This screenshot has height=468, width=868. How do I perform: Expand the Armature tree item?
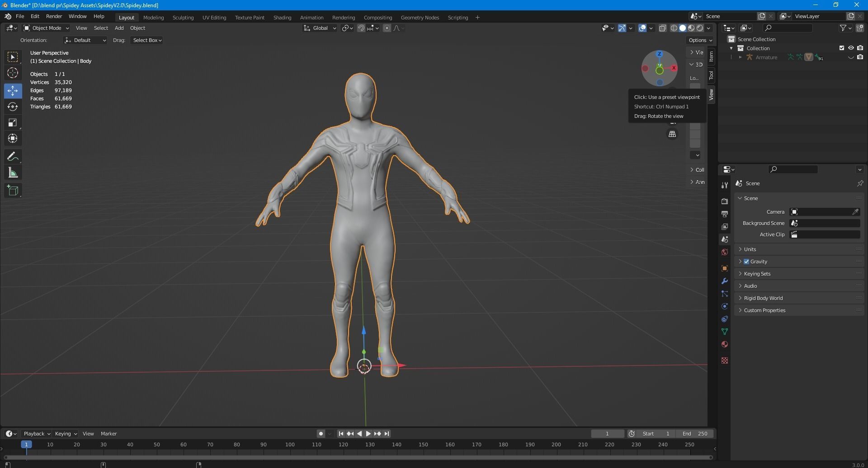740,57
